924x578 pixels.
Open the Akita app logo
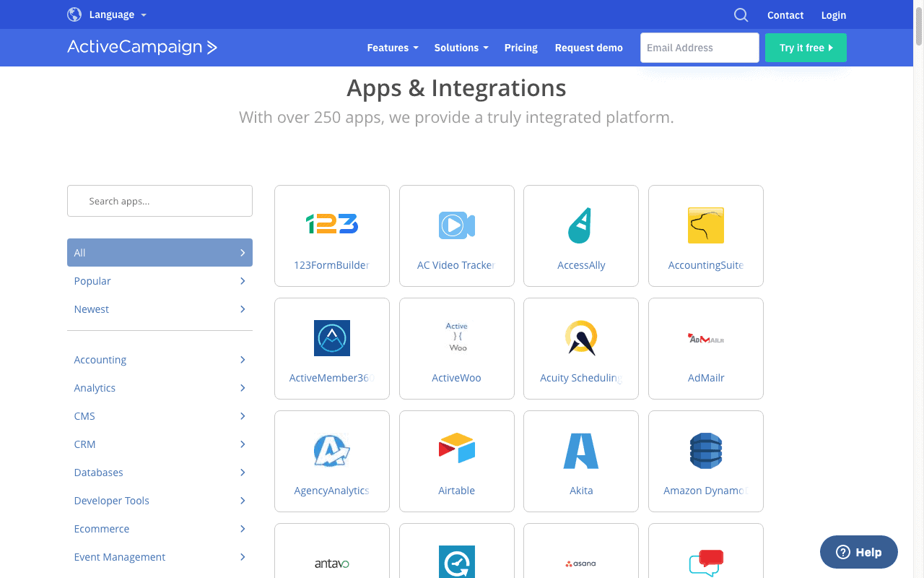[581, 451]
